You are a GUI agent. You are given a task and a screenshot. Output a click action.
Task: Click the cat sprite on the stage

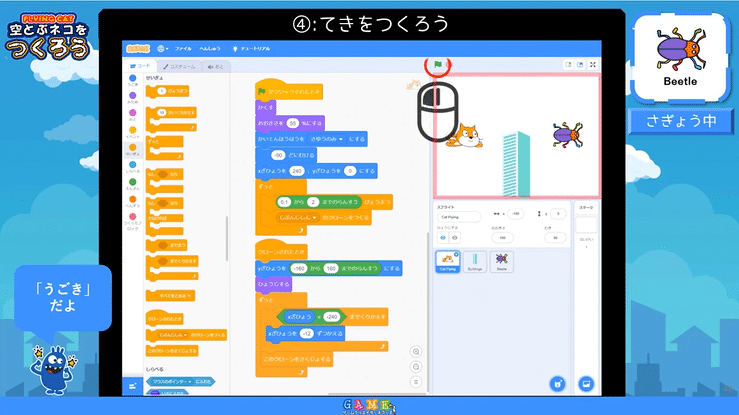coord(466,137)
